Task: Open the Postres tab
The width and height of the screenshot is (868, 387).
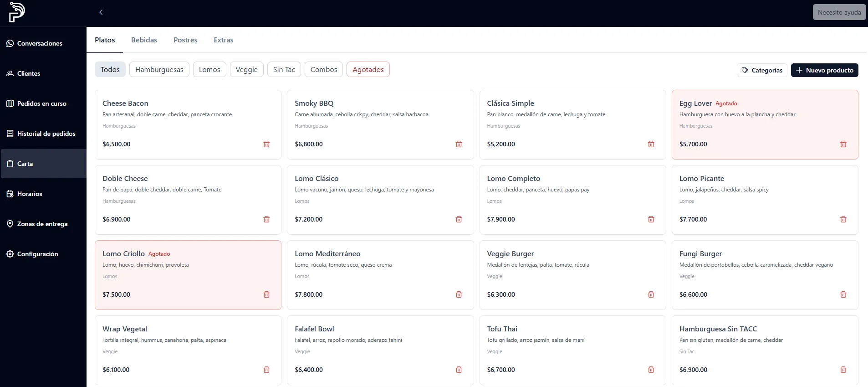Action: coord(185,40)
